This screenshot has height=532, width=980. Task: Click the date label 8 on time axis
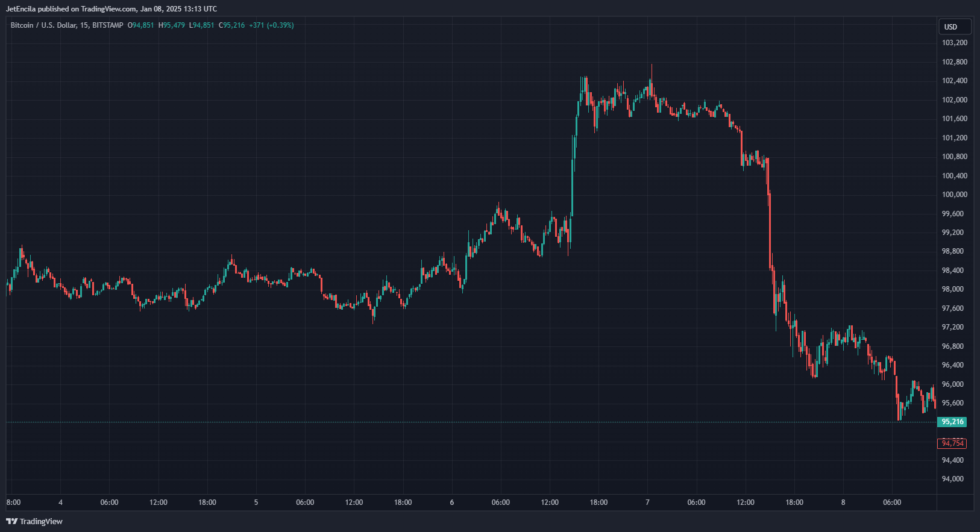843,502
